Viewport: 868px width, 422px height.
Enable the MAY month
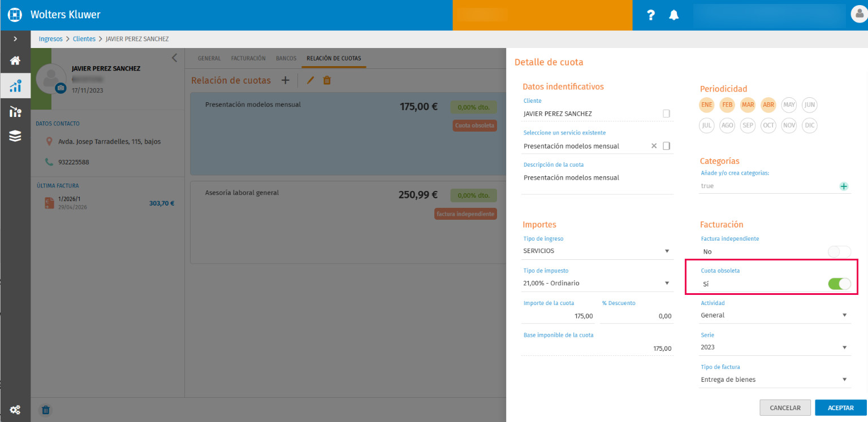(789, 105)
